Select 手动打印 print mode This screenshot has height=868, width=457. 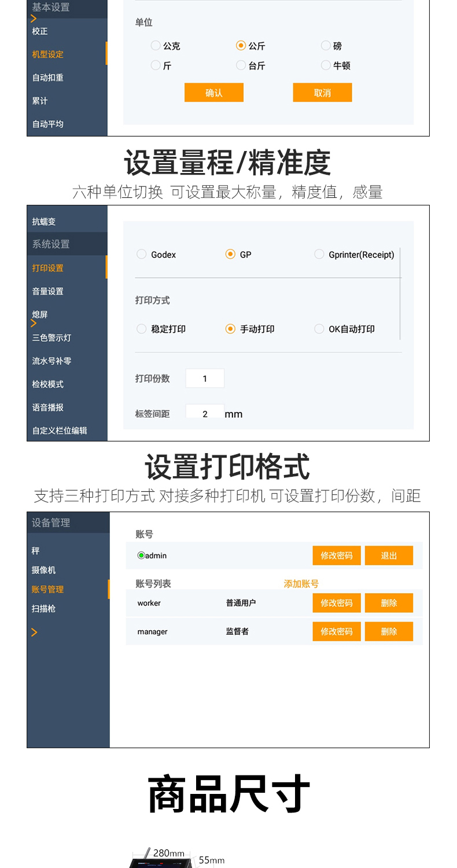[230, 329]
